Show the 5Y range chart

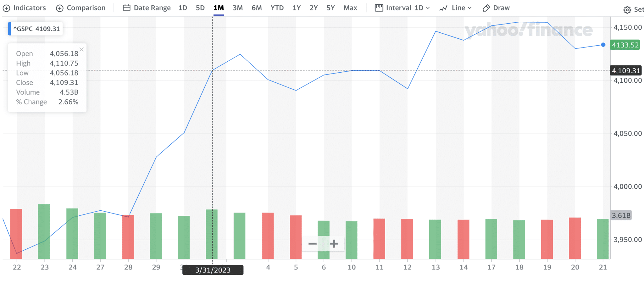pos(330,8)
